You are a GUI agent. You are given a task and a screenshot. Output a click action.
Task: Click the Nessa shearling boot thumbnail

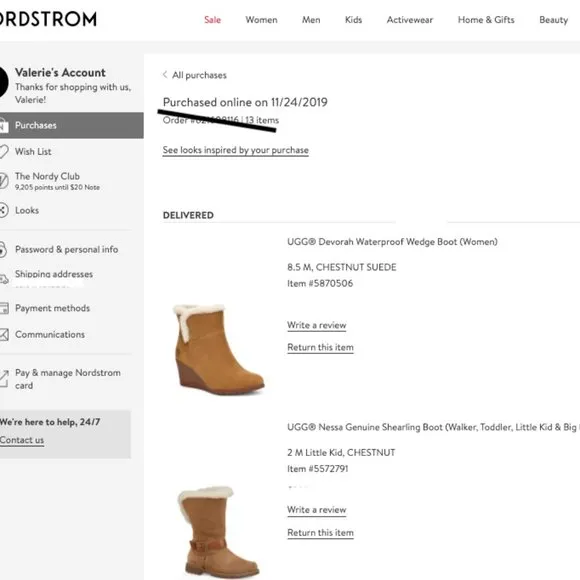coord(218,533)
